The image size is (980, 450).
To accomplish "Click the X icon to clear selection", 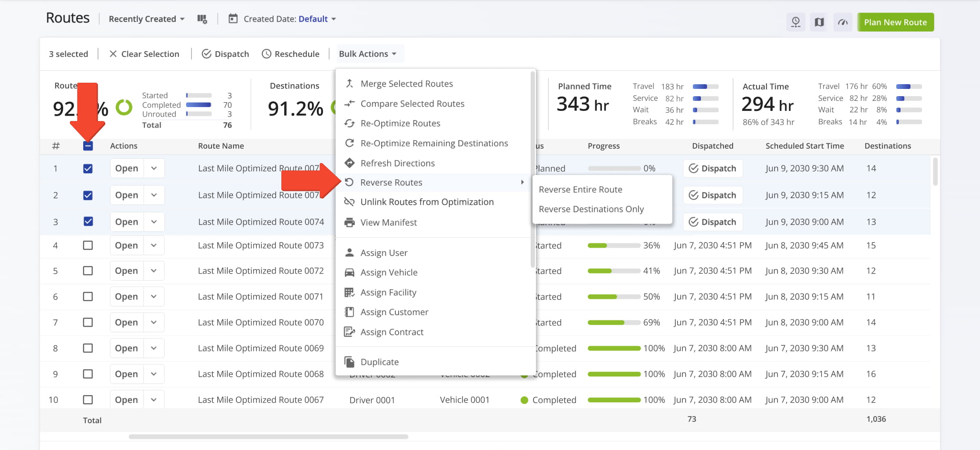I will click(x=113, y=54).
